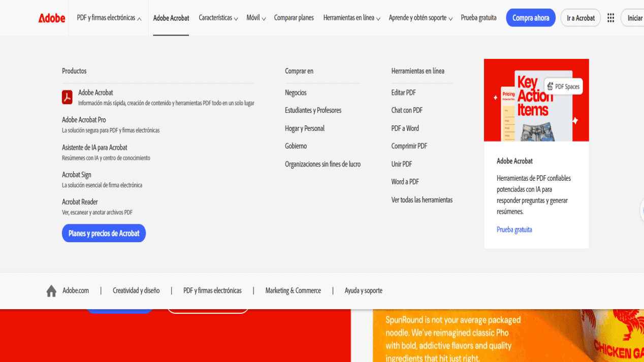
Task: Open the apps grid icon
Action: click(610, 18)
